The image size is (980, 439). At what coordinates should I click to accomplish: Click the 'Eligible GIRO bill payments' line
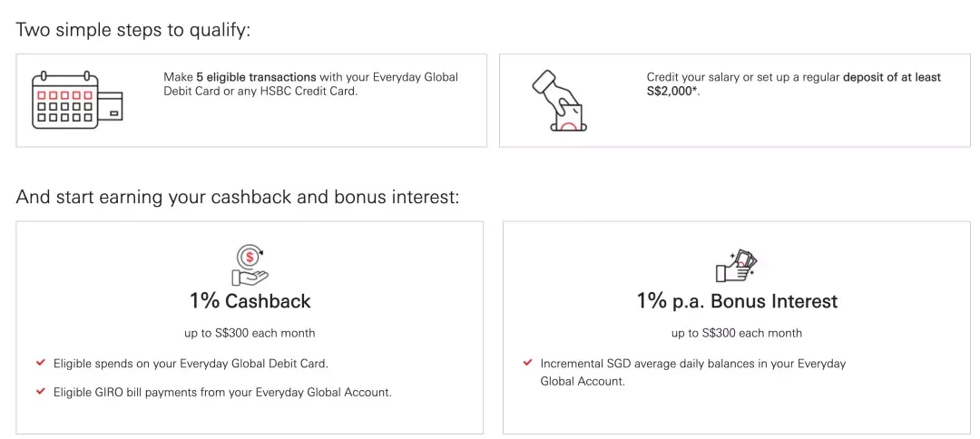point(222,393)
